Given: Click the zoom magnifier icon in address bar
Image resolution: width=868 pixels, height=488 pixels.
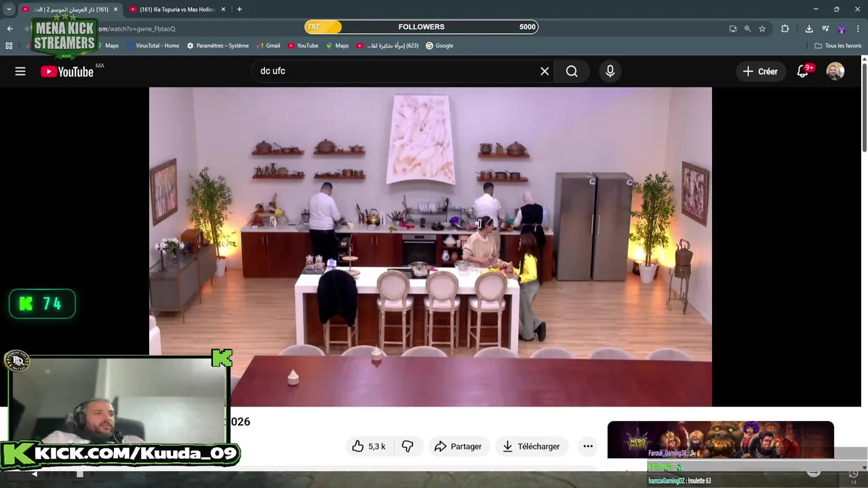Looking at the screenshot, I should (x=747, y=28).
